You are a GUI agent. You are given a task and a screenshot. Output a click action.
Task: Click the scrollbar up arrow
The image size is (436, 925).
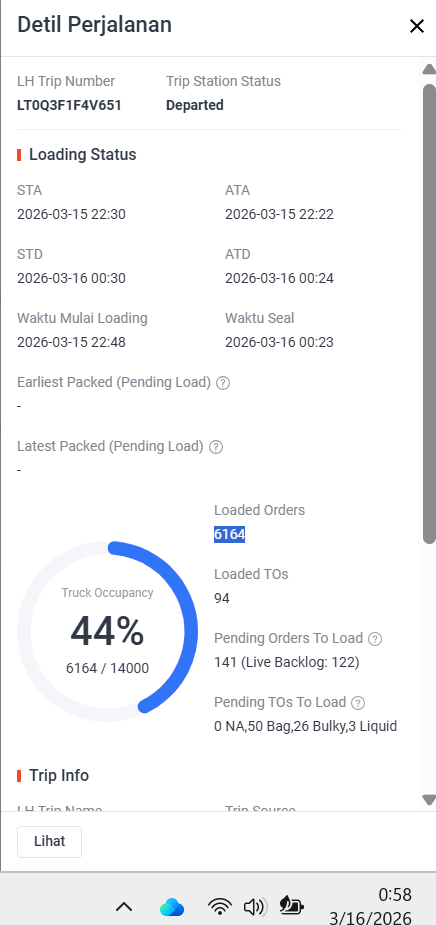tap(429, 70)
